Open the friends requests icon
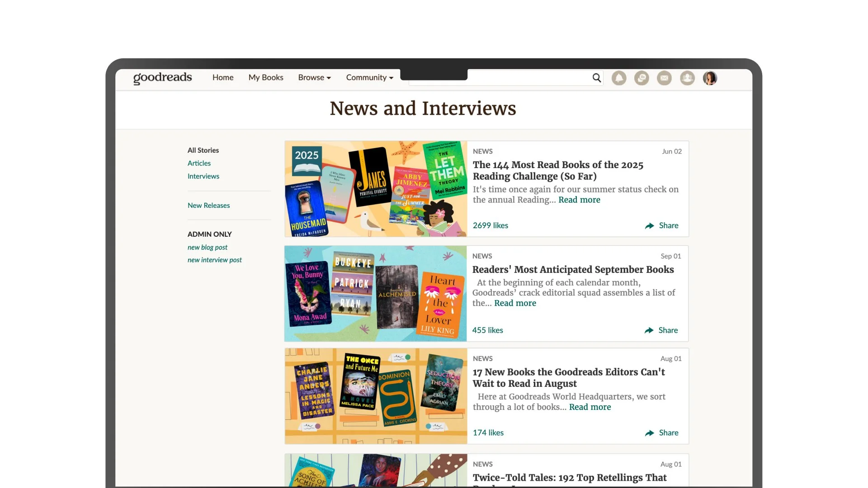 click(687, 78)
